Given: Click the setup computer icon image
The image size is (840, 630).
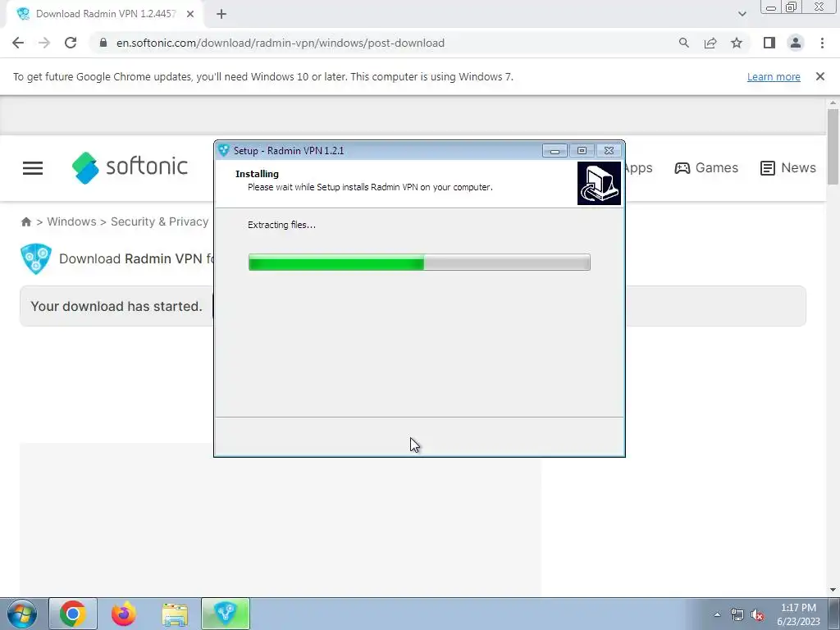Looking at the screenshot, I should (x=599, y=184).
